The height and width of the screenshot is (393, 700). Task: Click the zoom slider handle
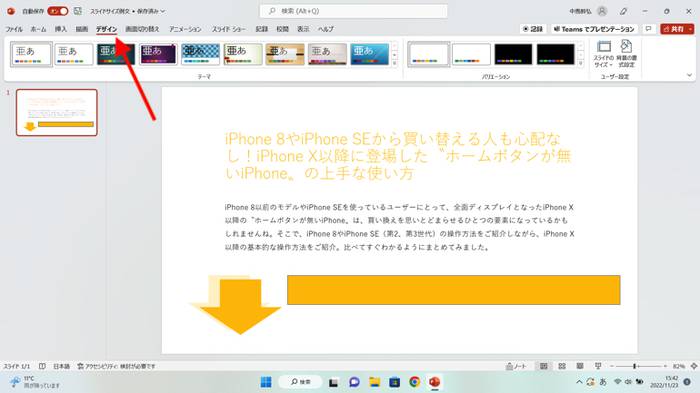click(x=634, y=366)
